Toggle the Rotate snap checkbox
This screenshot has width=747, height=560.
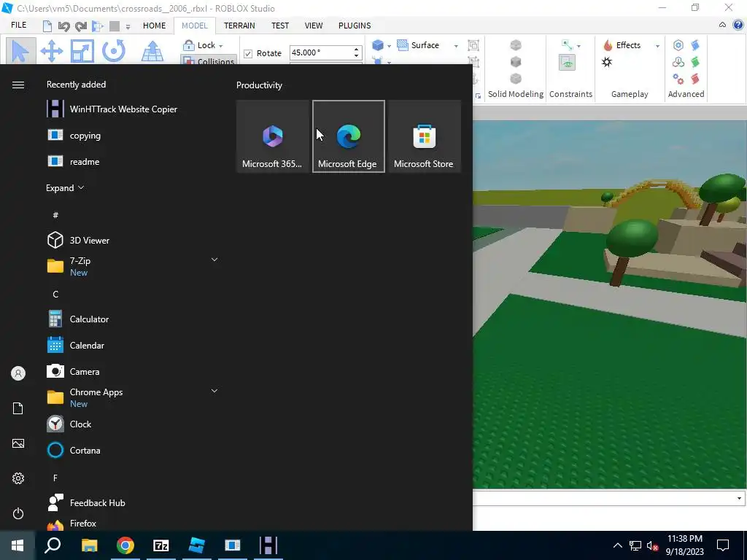[248, 53]
